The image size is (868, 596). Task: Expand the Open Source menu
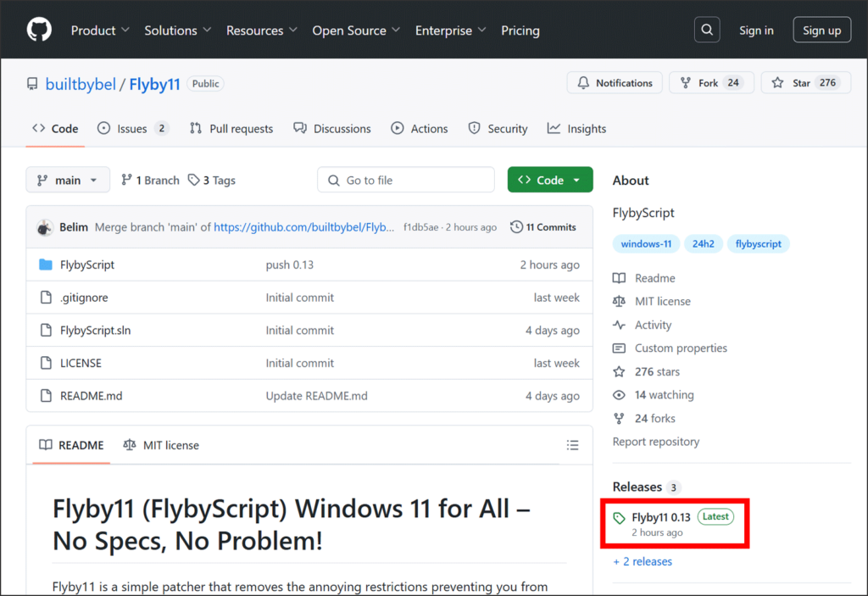tap(355, 31)
